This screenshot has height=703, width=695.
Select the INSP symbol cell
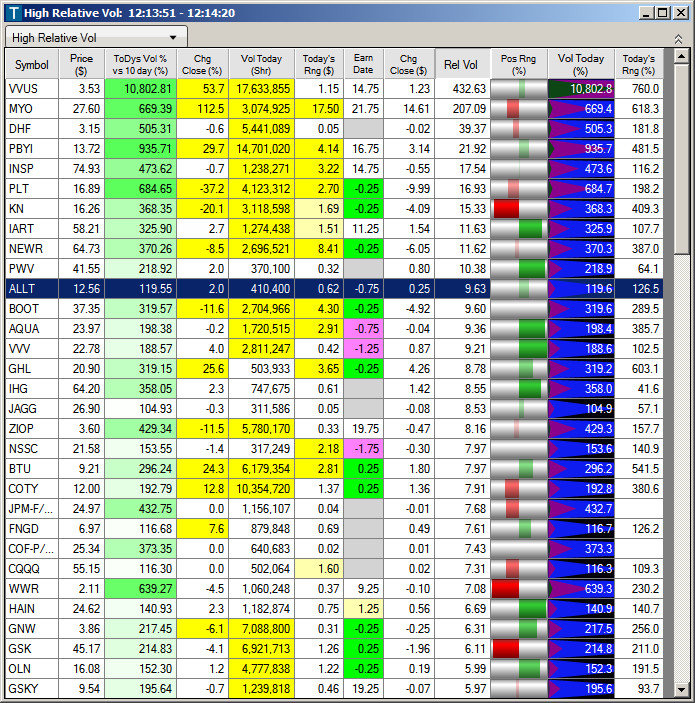pyautogui.click(x=31, y=169)
